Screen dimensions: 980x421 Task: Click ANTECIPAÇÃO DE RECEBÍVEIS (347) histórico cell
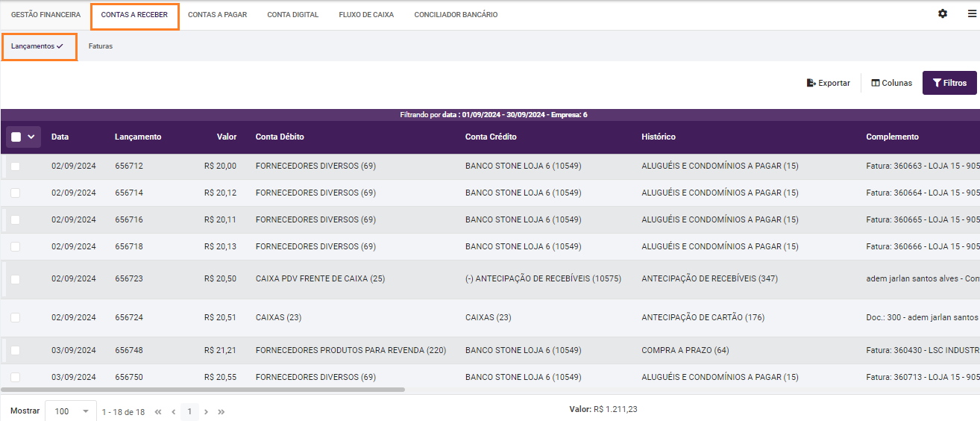(x=709, y=278)
